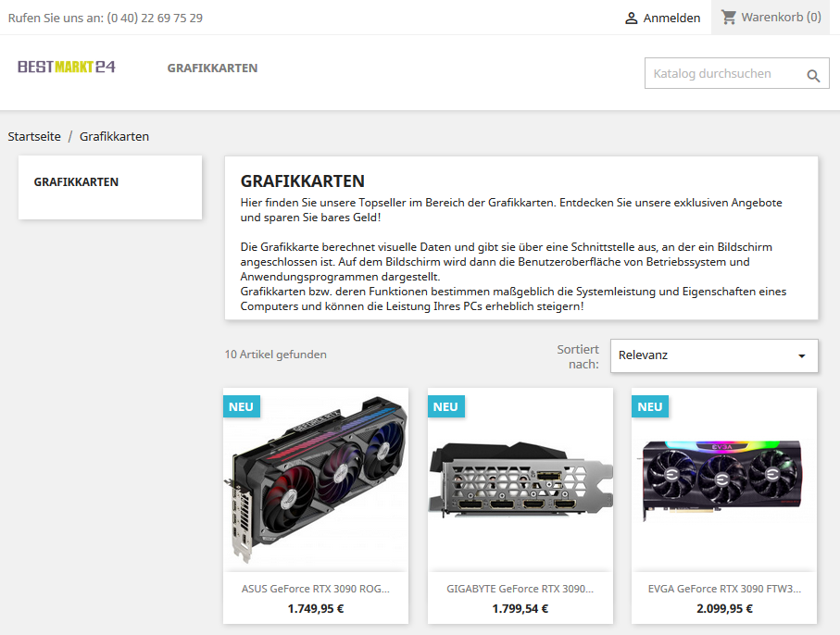Click the 1.799,54 € price
Image resolution: width=840 pixels, height=635 pixels.
[x=520, y=609]
